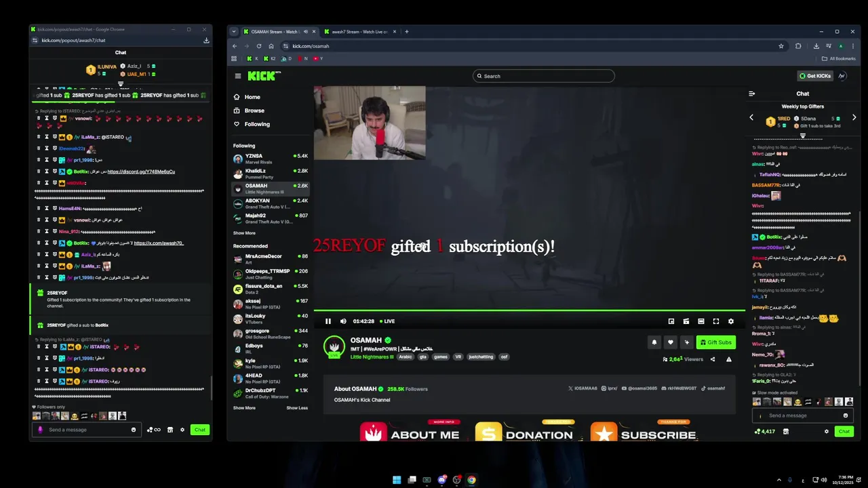Click the discord.gg link in popout chat
Screen dimensions: 868x488
point(141,171)
